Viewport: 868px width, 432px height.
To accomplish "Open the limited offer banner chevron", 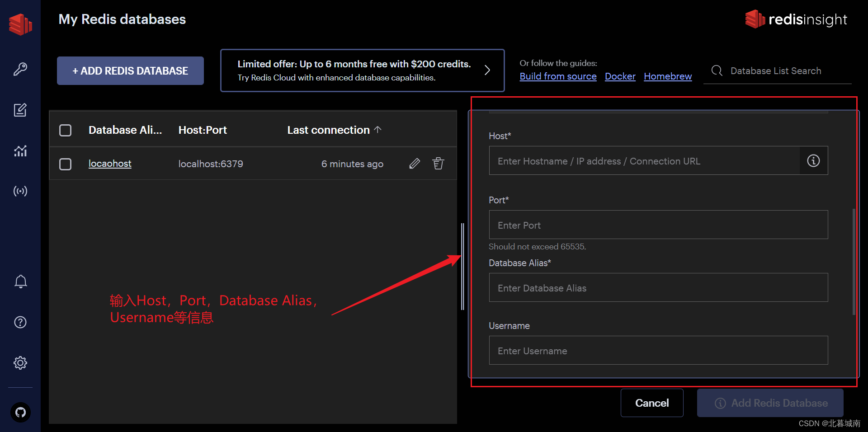I will (487, 70).
